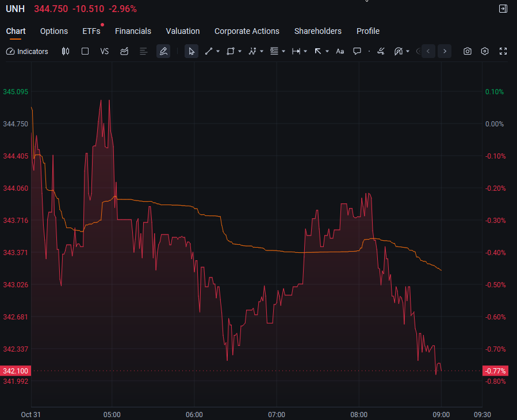The height and width of the screenshot is (420, 517).
Task: Open the VS compare tool
Action: (105, 51)
